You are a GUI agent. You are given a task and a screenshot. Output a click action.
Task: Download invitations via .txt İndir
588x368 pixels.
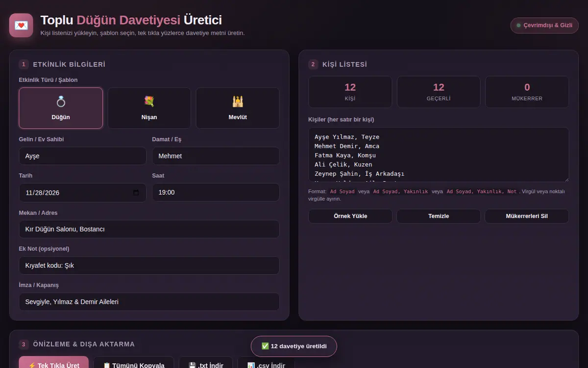click(x=206, y=362)
